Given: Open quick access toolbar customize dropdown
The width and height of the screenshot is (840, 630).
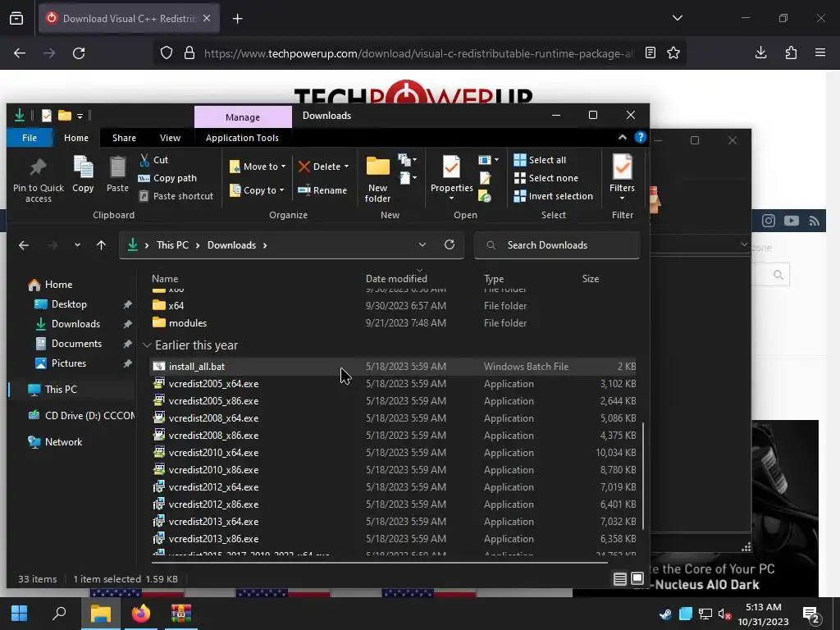Looking at the screenshot, I should pos(80,116).
